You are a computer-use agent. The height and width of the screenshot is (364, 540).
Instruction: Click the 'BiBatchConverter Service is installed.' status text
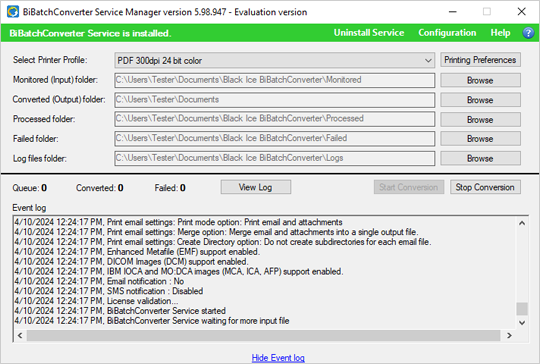90,33
